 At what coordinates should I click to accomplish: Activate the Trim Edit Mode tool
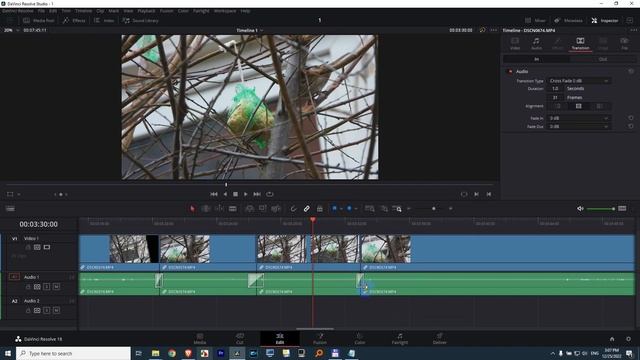point(206,209)
